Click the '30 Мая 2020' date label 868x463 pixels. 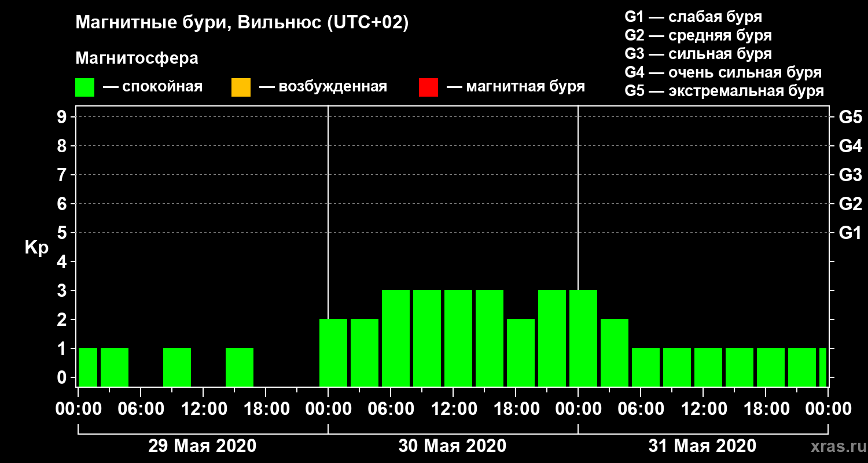(x=453, y=446)
